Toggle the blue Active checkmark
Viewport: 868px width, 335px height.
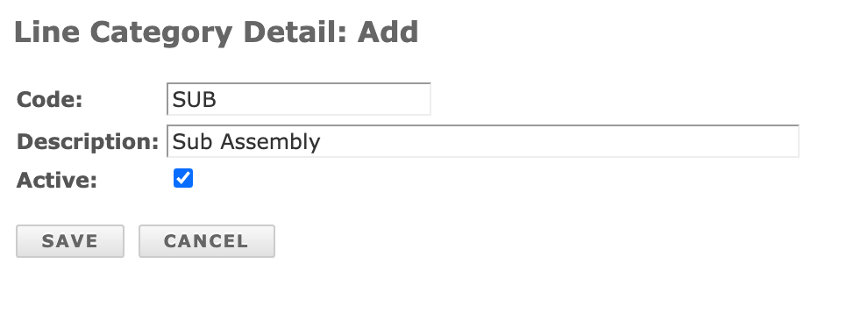pos(182,178)
